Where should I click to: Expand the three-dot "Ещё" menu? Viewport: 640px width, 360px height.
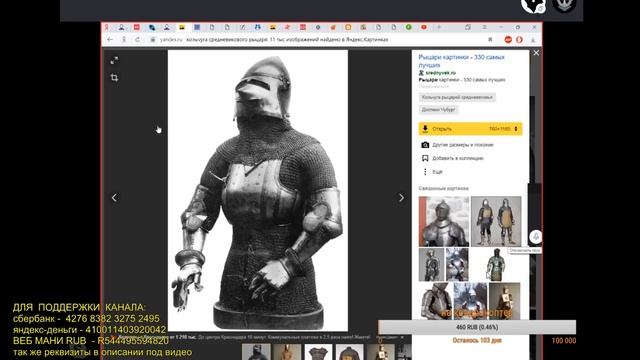coord(432,172)
